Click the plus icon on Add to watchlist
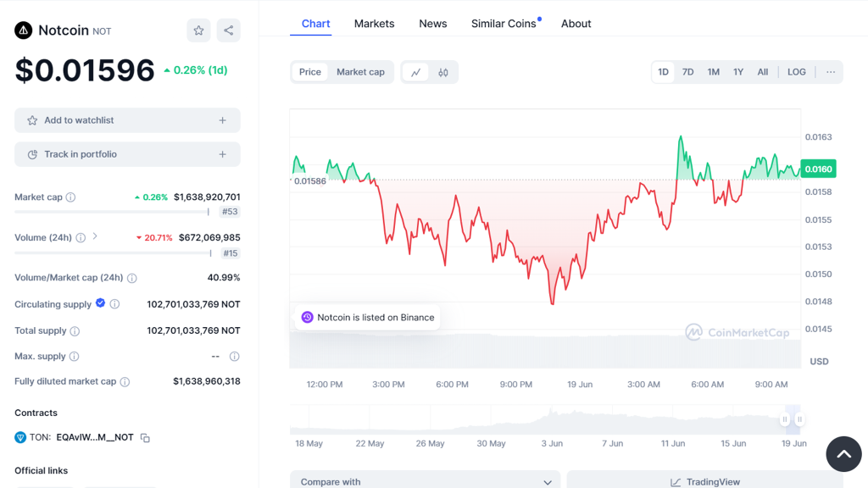The image size is (868, 488). pyautogui.click(x=223, y=120)
